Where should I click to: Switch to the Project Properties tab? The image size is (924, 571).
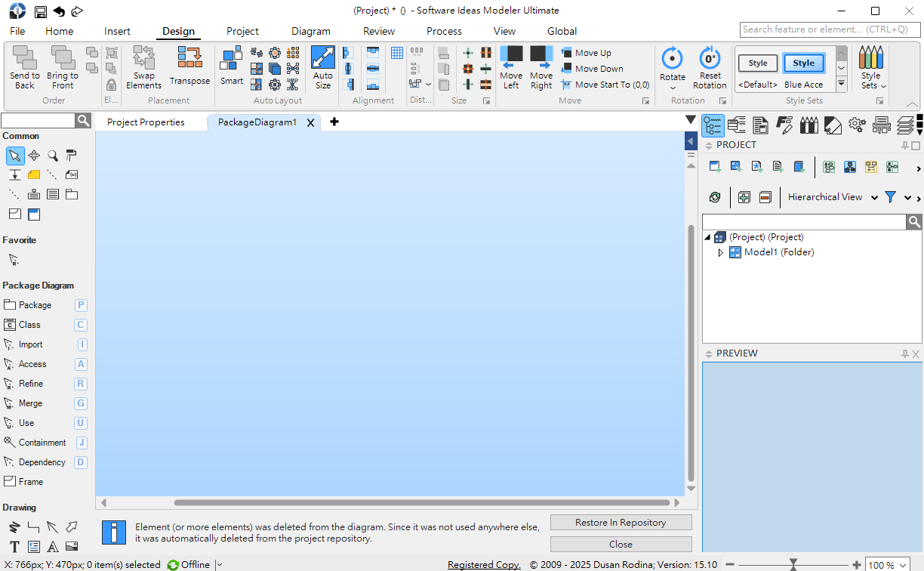click(x=146, y=122)
